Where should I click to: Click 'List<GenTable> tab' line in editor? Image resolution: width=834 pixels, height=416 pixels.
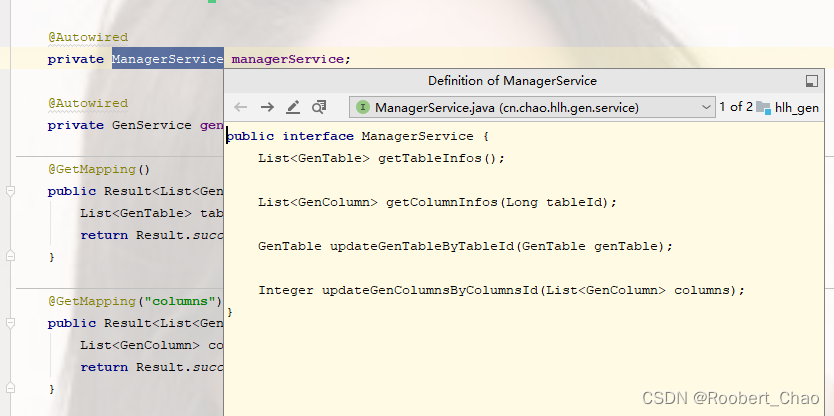[x=152, y=213]
